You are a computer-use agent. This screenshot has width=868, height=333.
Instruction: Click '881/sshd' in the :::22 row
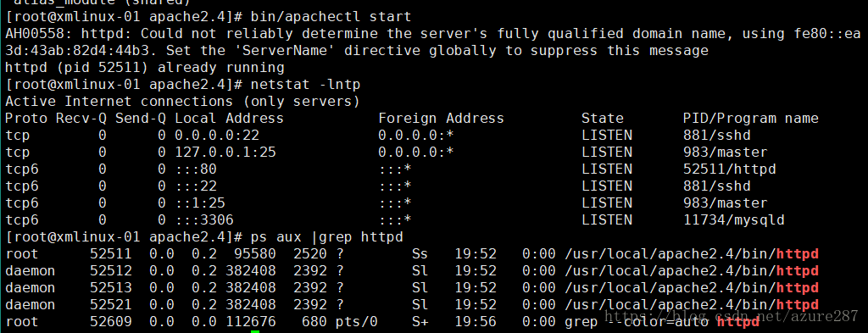pyautogui.click(x=717, y=186)
